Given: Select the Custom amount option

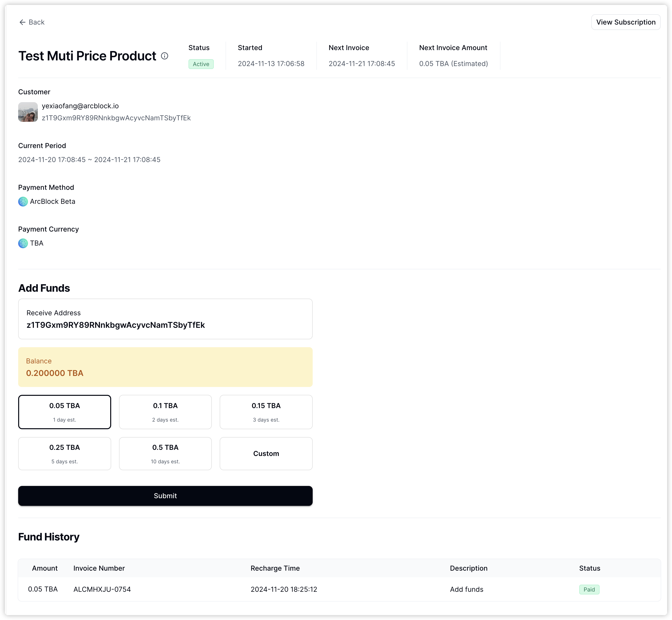Looking at the screenshot, I should click(x=266, y=453).
